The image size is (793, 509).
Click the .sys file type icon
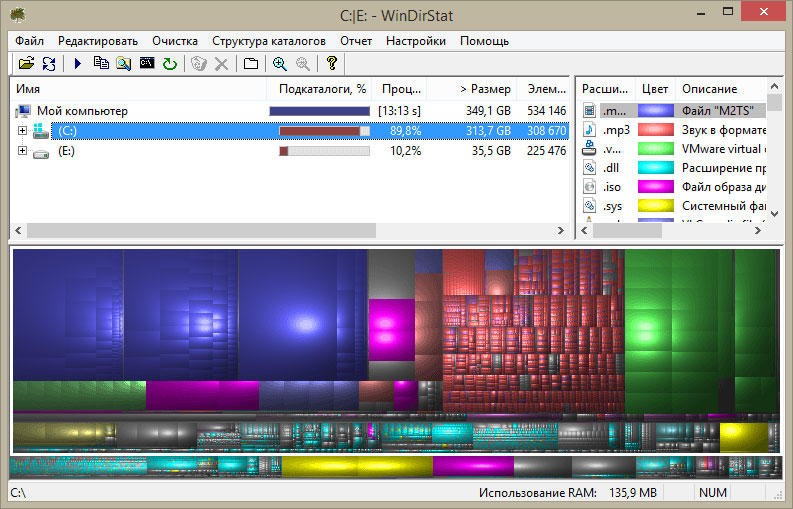tap(589, 206)
